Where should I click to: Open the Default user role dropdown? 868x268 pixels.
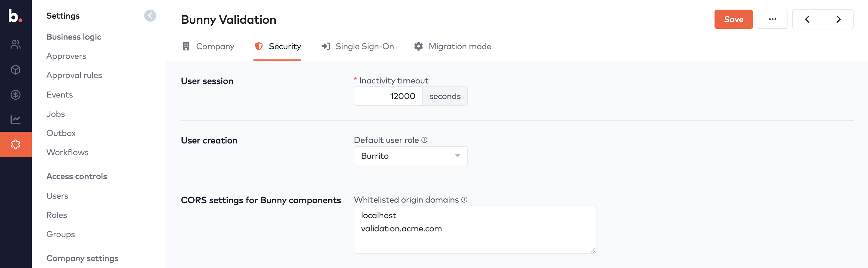[410, 156]
